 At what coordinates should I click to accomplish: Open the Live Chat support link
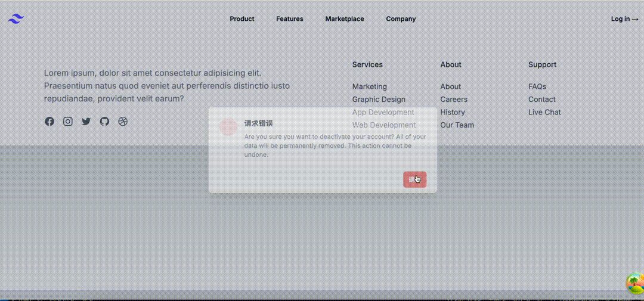pos(544,112)
